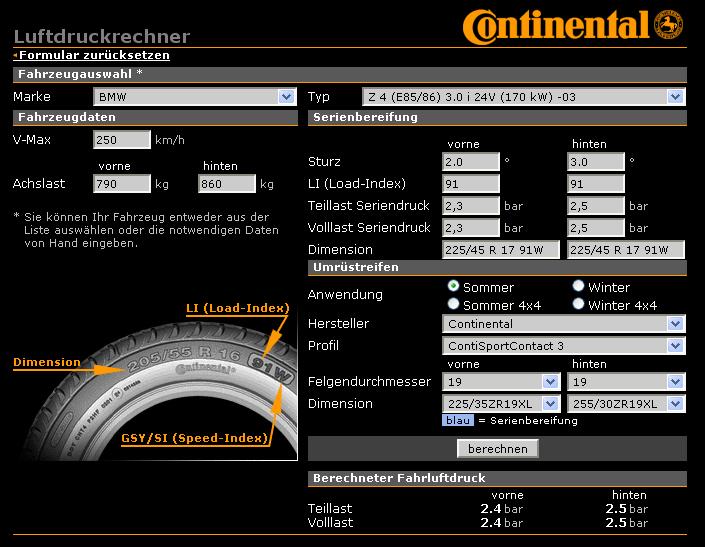
Task: Click the front Achslast input field
Action: [x=122, y=184]
